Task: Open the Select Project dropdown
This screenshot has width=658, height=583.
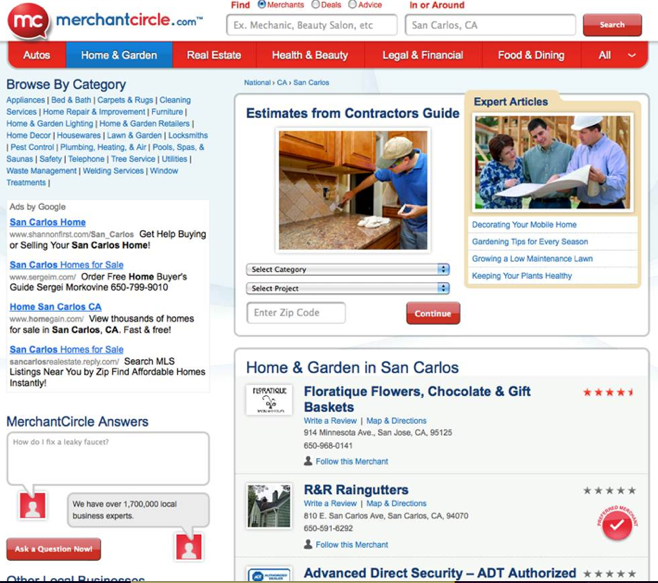Action: pyautogui.click(x=348, y=288)
